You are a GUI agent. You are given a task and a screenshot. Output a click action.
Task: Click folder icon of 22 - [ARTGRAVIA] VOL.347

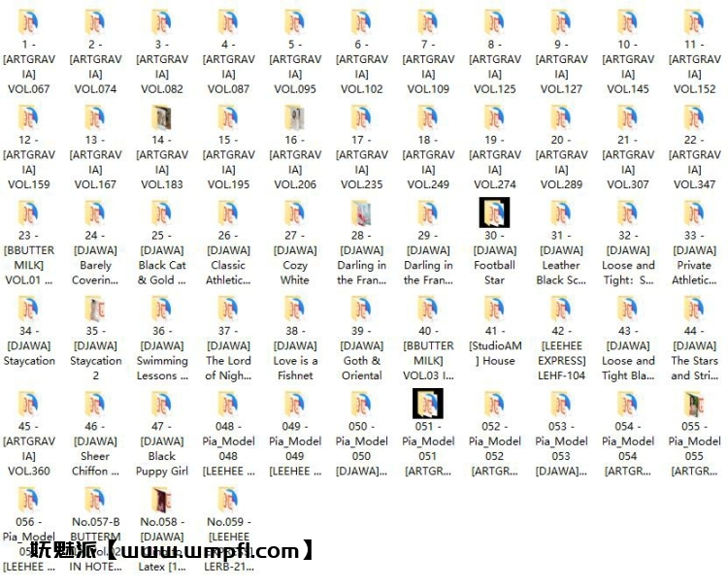point(694,117)
